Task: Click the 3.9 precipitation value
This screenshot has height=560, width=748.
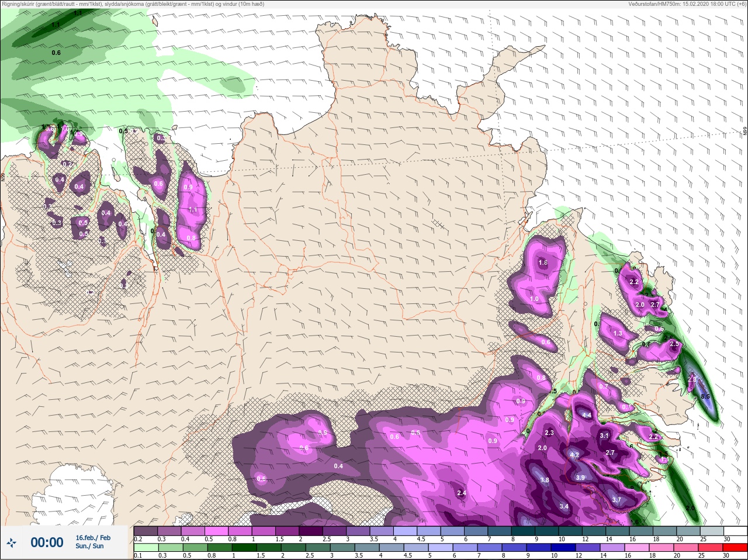Action: [x=580, y=478]
